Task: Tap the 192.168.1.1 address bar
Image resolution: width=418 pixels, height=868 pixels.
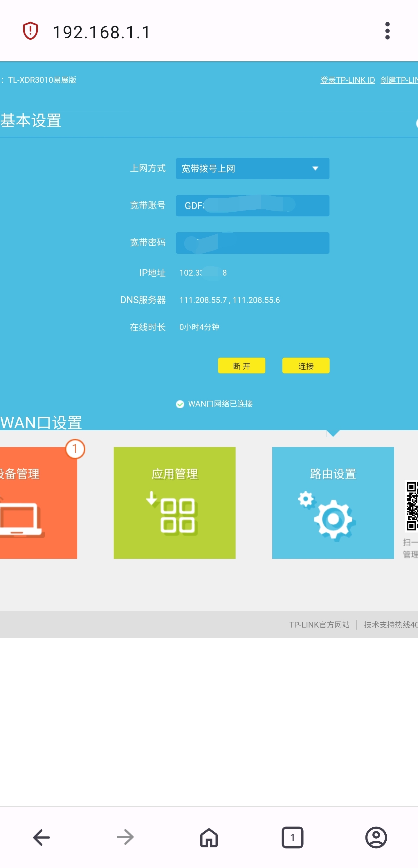Action: click(x=101, y=32)
